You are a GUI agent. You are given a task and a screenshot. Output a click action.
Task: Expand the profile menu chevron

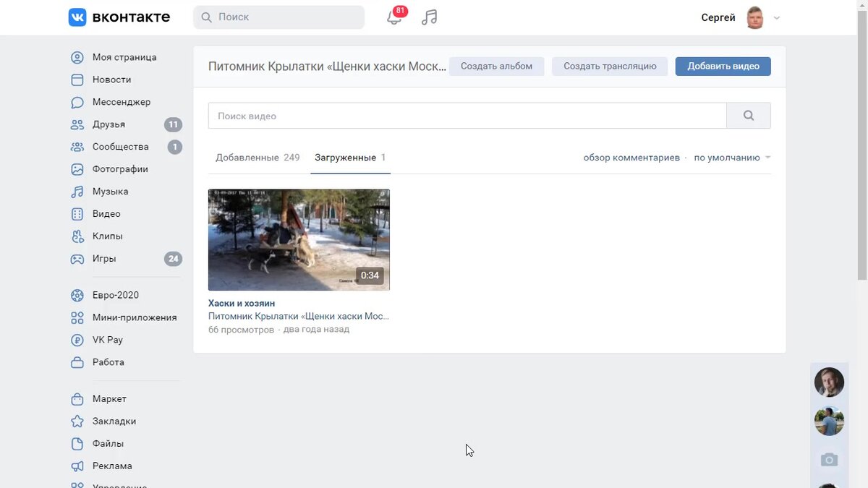[777, 18]
